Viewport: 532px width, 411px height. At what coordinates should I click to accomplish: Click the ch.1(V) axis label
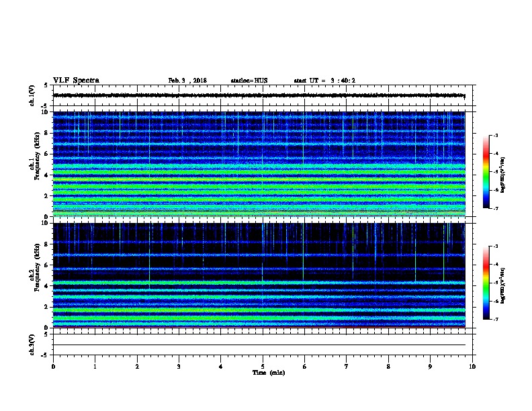tap(32, 95)
